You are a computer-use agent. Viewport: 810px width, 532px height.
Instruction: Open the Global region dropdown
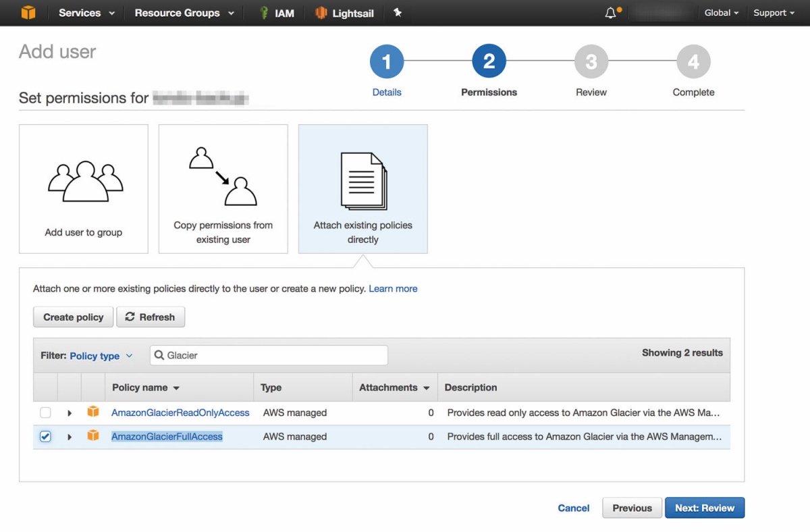pos(722,13)
